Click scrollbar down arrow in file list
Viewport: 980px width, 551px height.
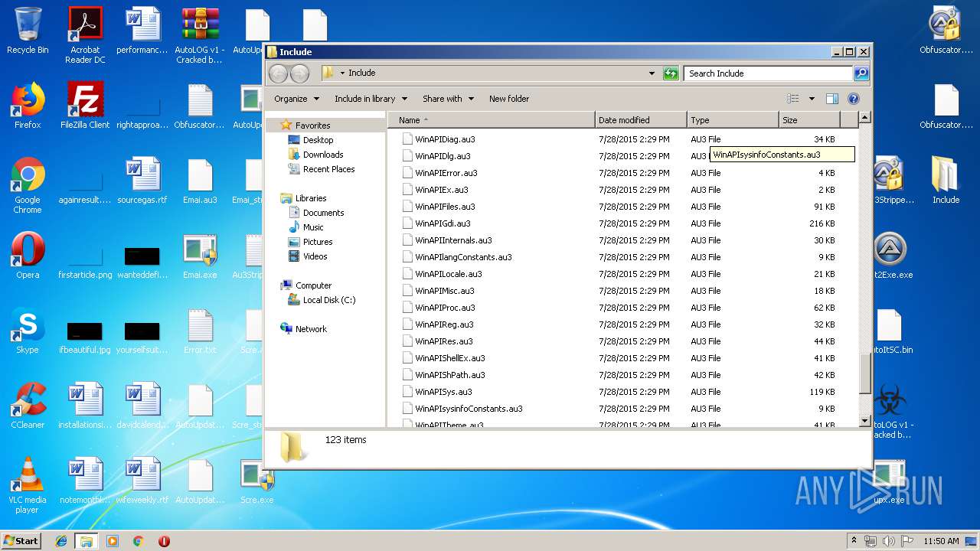coord(864,421)
